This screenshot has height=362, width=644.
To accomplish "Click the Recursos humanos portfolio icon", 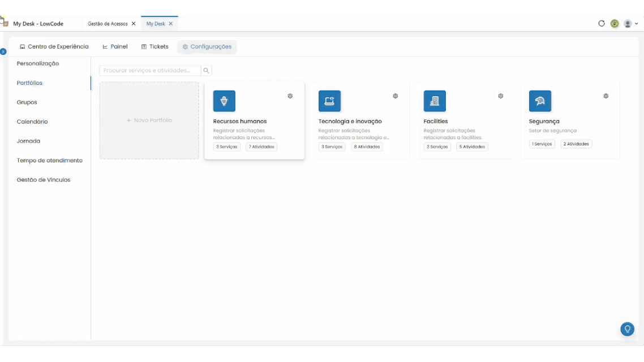I will (x=224, y=101).
